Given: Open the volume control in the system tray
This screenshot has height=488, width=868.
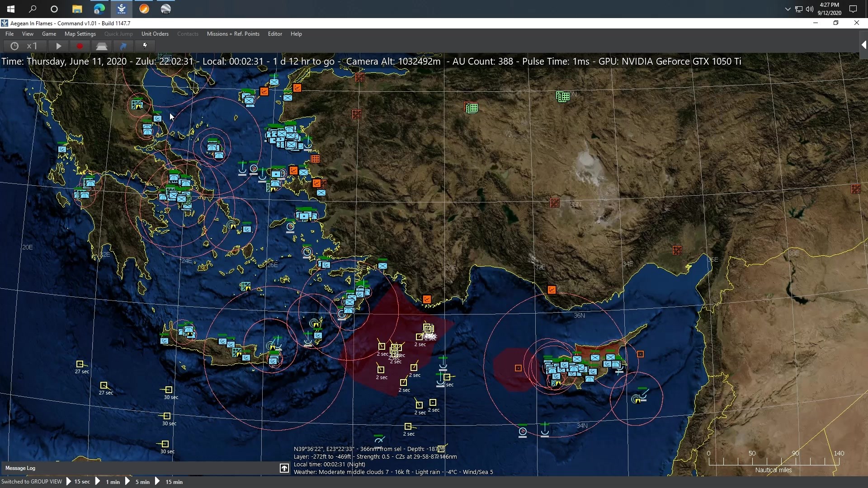Looking at the screenshot, I should point(809,9).
